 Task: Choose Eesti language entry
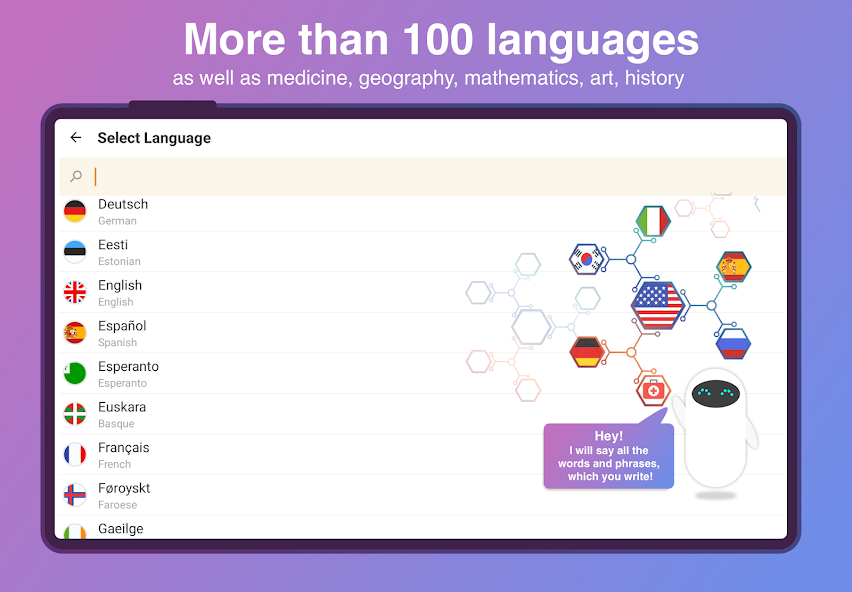point(113,246)
